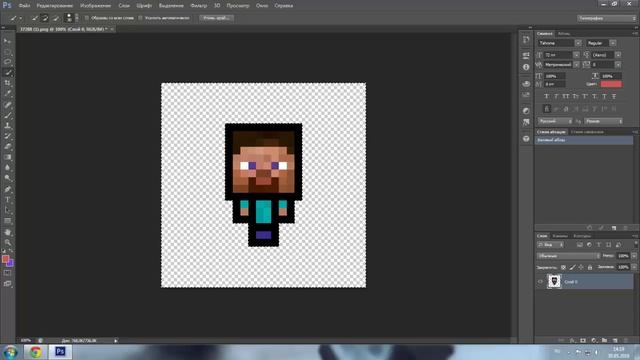Viewport: 640px width, 360px height.
Task: Create a new layer from Layers panel footer
Action: pos(615,340)
